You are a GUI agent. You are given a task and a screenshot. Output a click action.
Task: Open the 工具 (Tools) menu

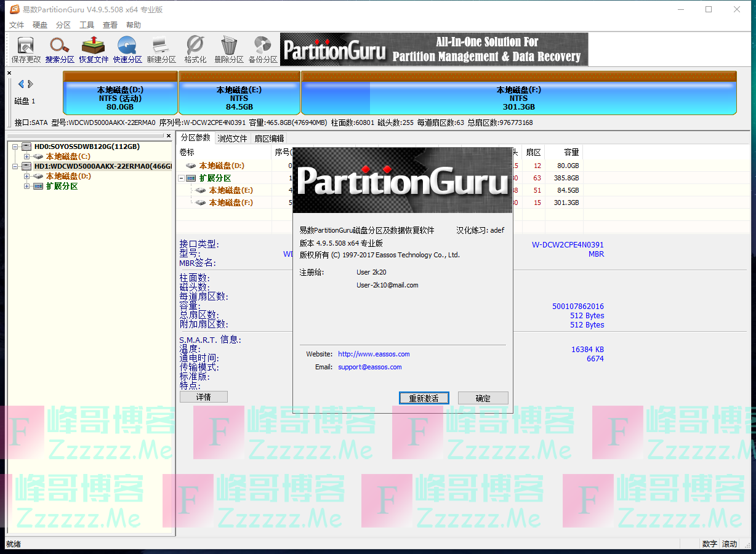87,25
